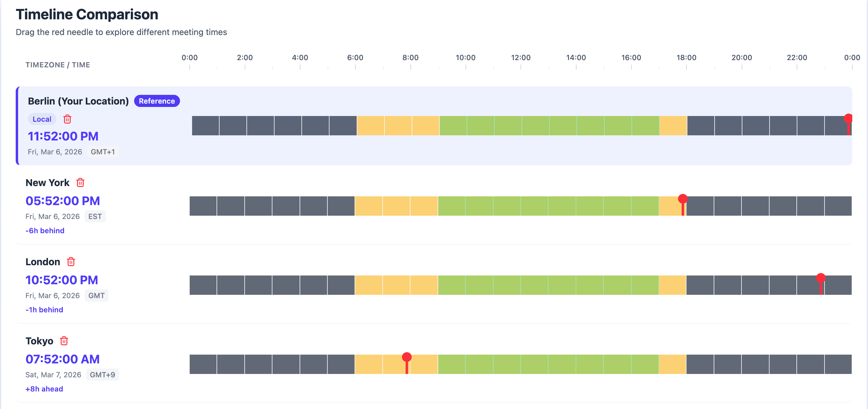Click the red needle on Berlin's timeline

[848, 119]
